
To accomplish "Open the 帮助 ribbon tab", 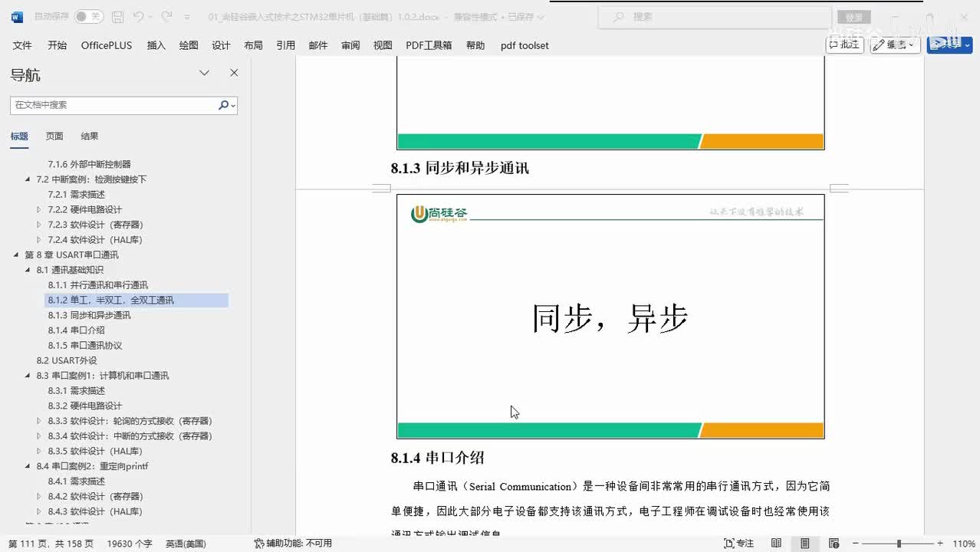I will 475,45.
